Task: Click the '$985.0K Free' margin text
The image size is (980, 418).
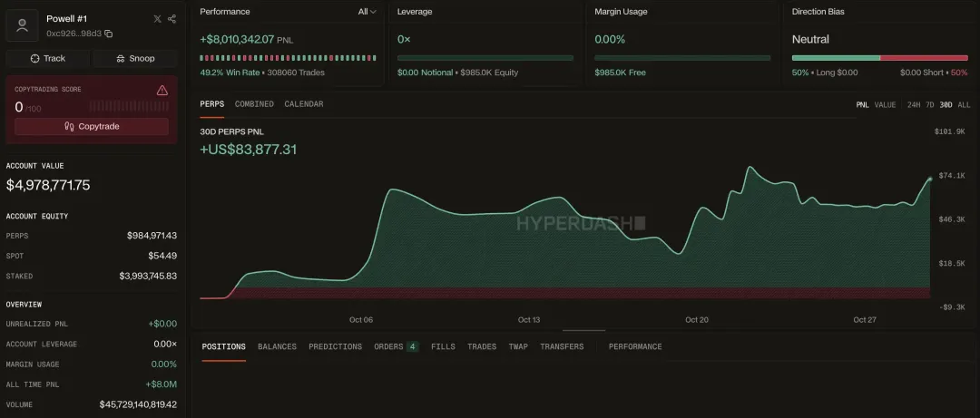Action: (620, 73)
